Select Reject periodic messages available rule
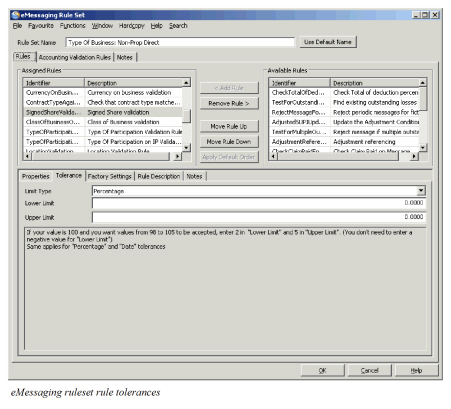 (344, 112)
